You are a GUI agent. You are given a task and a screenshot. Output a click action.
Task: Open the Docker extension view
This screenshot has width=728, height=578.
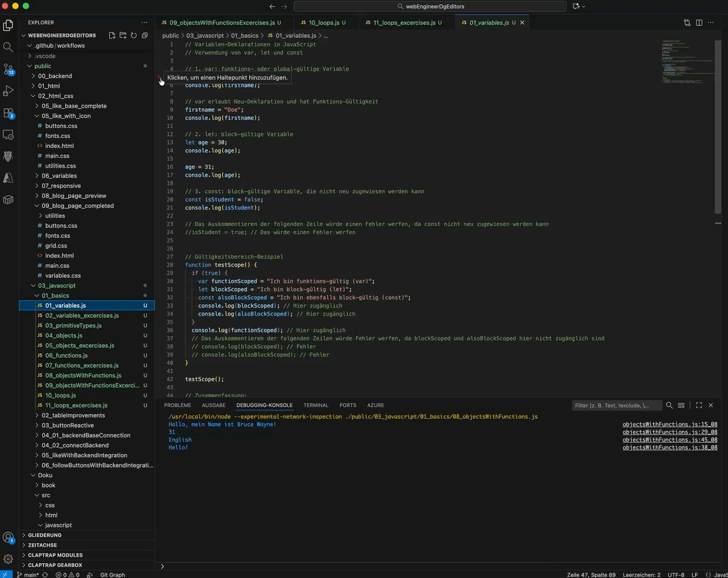click(x=8, y=200)
